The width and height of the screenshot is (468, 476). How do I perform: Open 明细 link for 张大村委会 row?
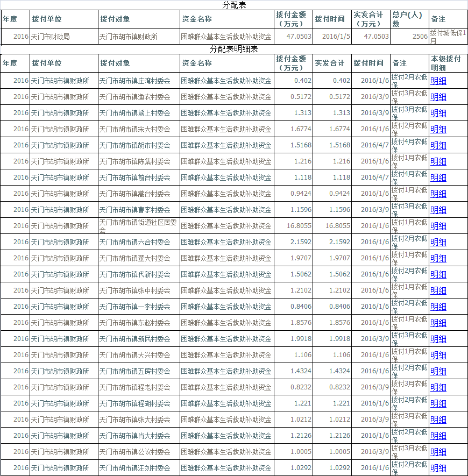click(438, 420)
